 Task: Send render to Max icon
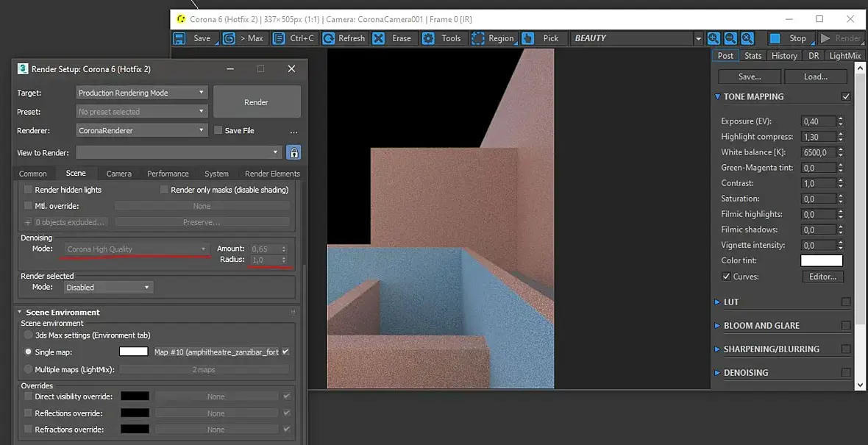(x=229, y=38)
